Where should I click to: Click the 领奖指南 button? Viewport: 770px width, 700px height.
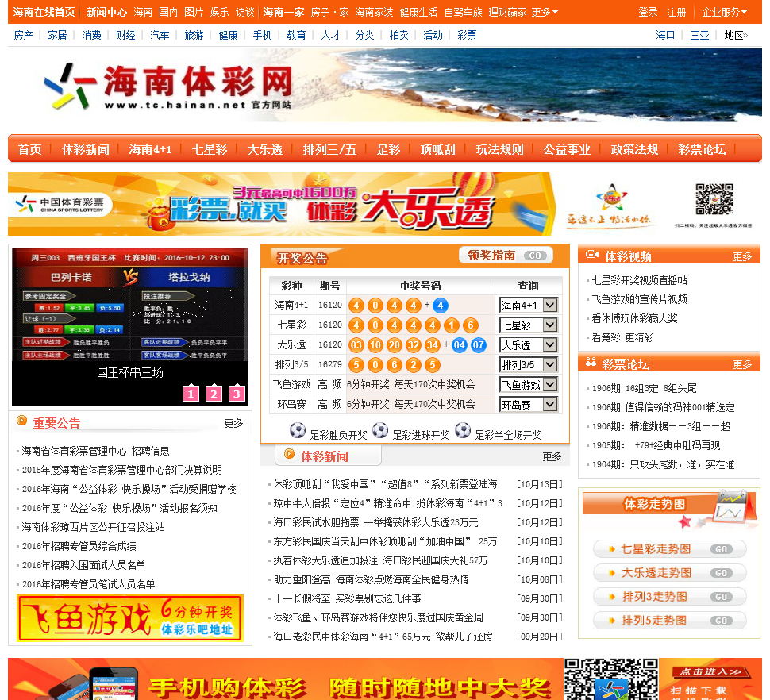pos(506,256)
